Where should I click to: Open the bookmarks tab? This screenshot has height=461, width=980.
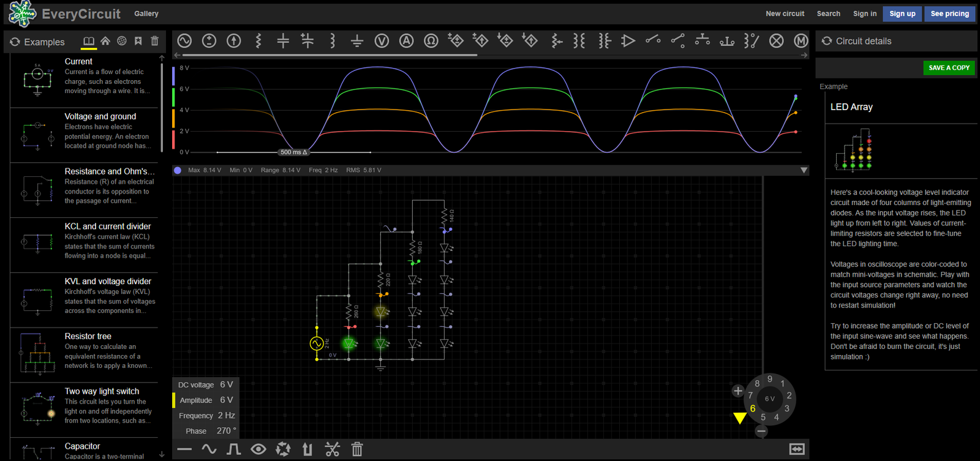click(138, 41)
